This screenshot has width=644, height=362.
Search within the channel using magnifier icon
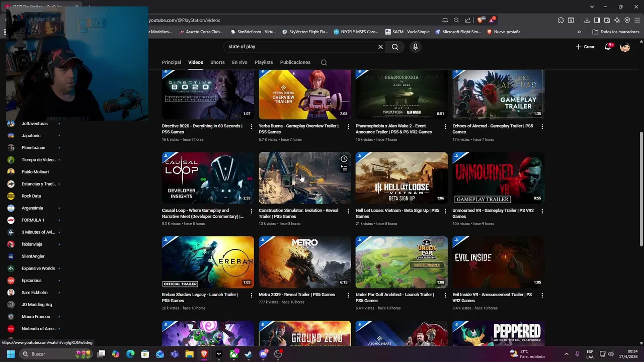coord(324,62)
